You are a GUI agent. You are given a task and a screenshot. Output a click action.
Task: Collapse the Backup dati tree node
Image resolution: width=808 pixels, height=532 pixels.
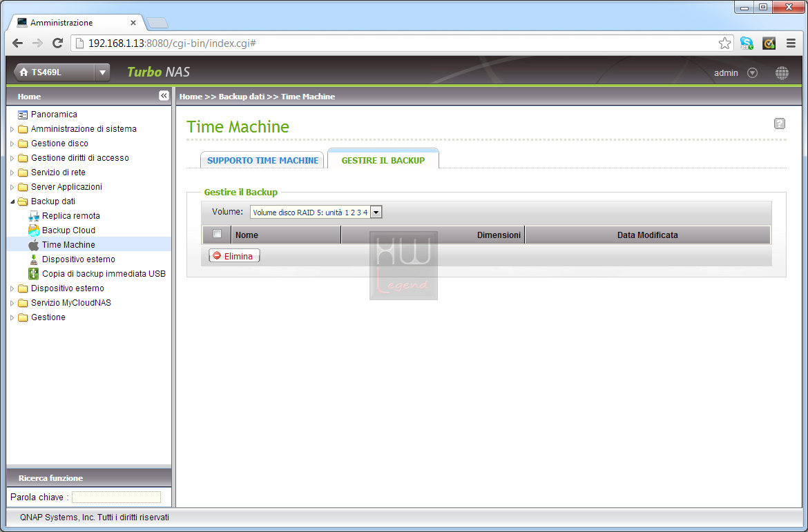click(12, 201)
